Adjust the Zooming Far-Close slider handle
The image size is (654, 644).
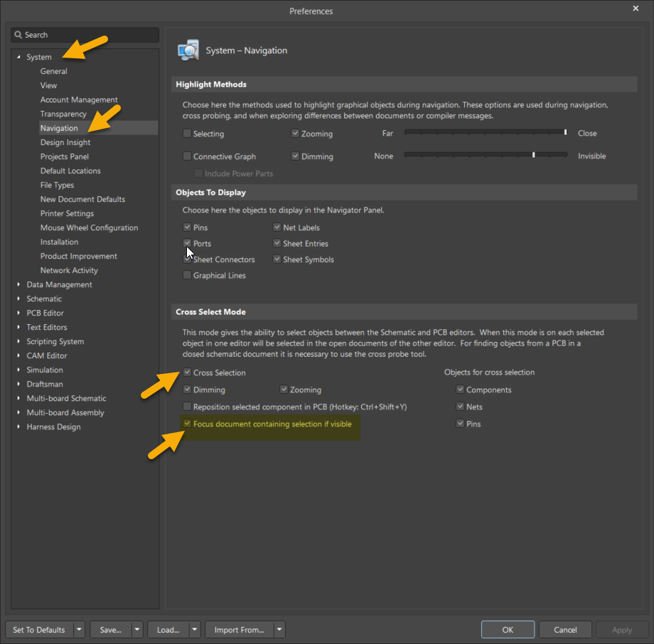tap(566, 132)
